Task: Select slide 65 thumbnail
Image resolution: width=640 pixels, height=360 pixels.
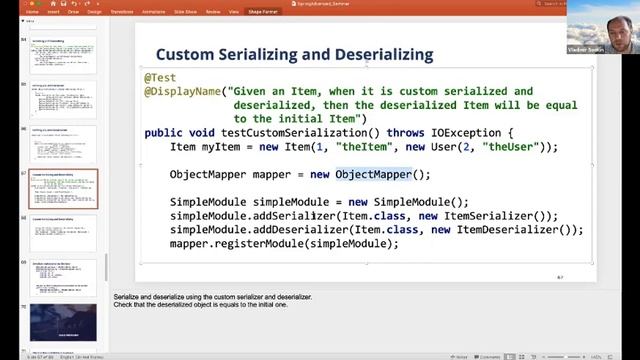Action: point(63,100)
